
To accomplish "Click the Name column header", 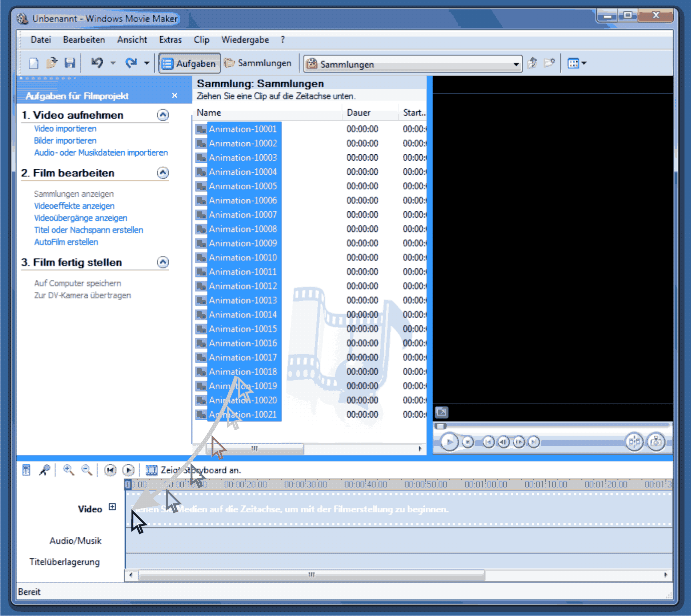I will (268, 113).
